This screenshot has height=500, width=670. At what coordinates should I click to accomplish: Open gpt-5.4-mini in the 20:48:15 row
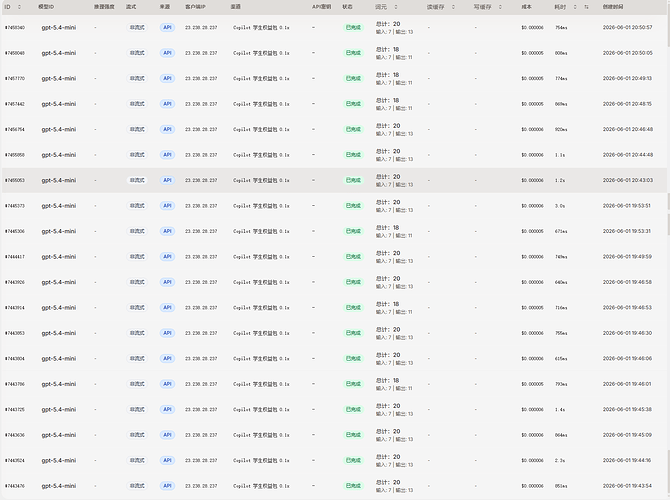[x=59, y=104]
